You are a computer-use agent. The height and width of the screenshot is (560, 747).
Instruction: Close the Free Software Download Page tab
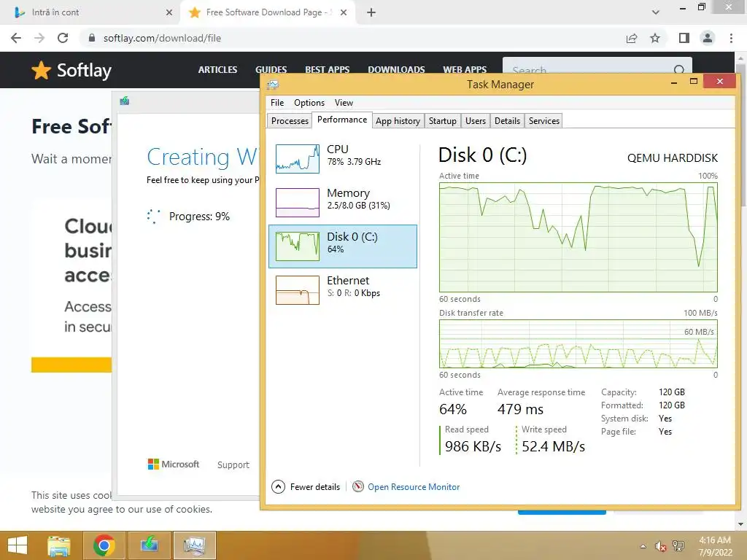pyautogui.click(x=344, y=12)
